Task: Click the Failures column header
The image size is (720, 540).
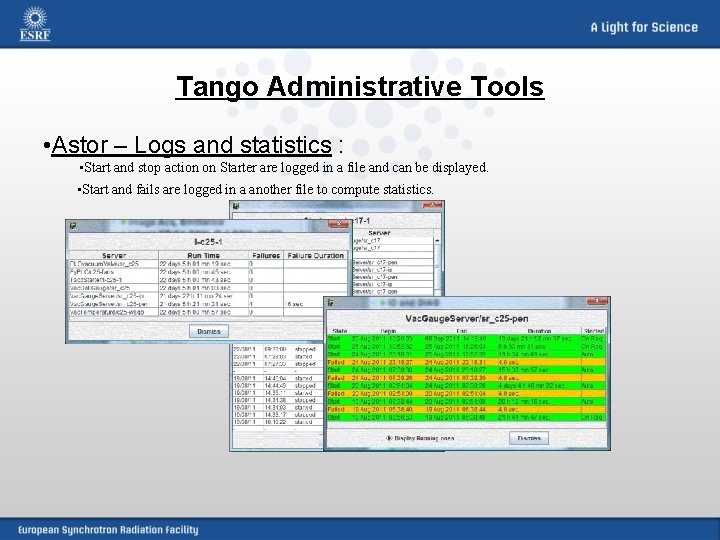Action: 266,255
